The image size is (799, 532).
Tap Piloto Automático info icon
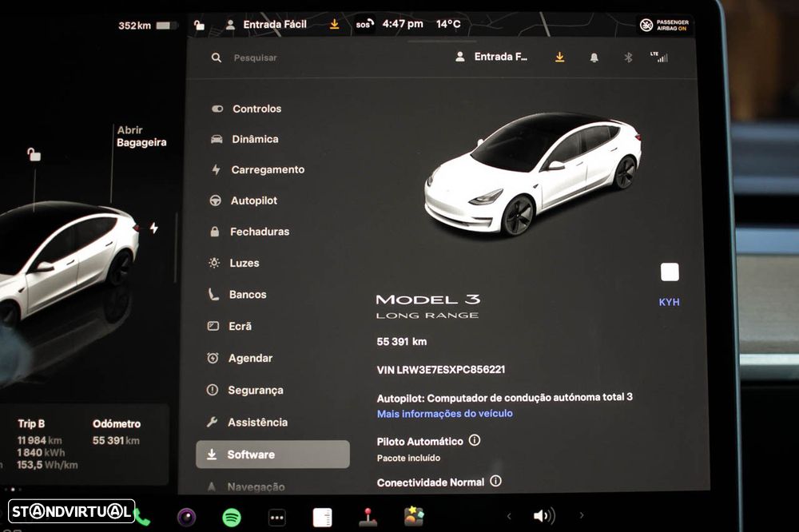[x=475, y=440]
